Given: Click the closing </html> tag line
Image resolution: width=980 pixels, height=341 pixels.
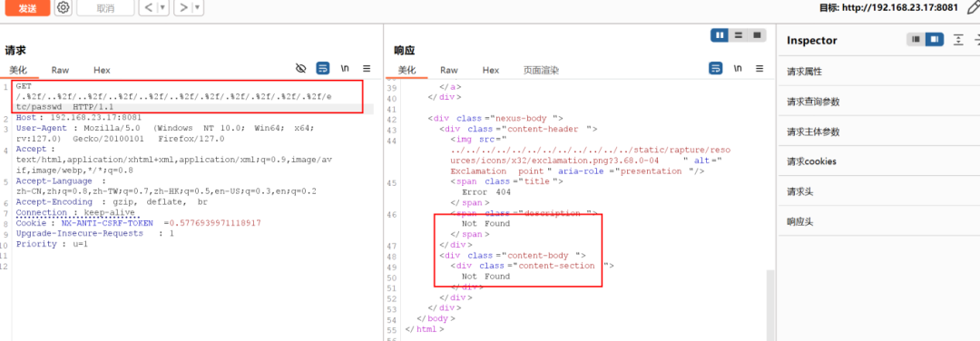Looking at the screenshot, I should (x=425, y=329).
